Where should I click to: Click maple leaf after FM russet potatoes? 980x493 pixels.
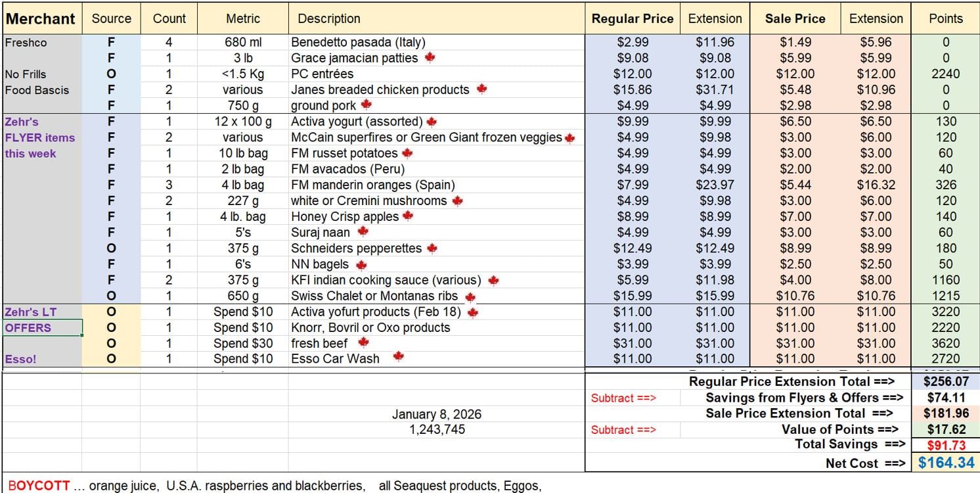(x=407, y=153)
